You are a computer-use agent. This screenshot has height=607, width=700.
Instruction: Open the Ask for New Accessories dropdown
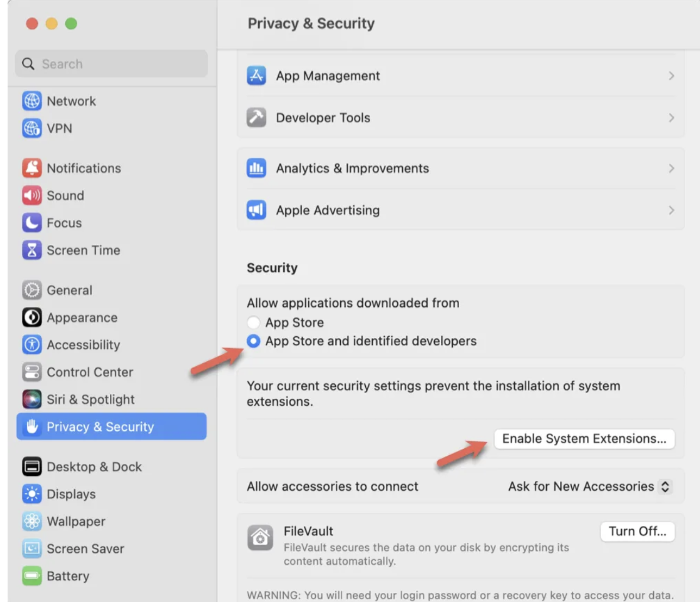(x=590, y=486)
